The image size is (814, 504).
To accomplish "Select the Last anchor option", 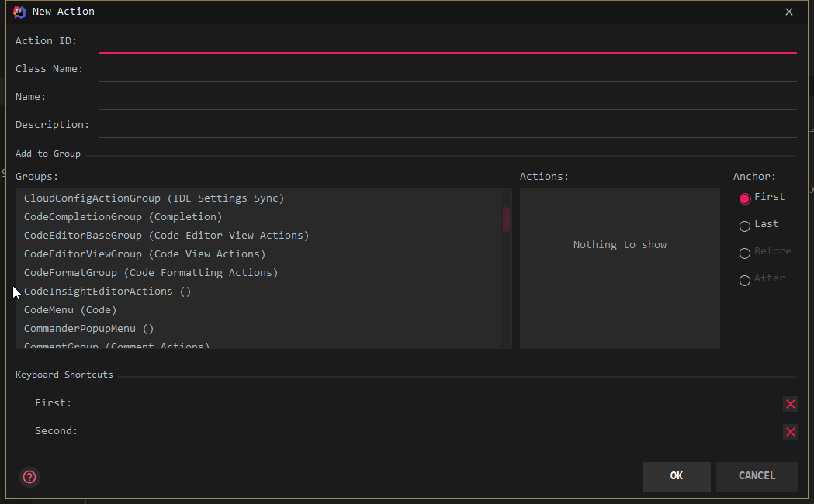I will [744, 225].
